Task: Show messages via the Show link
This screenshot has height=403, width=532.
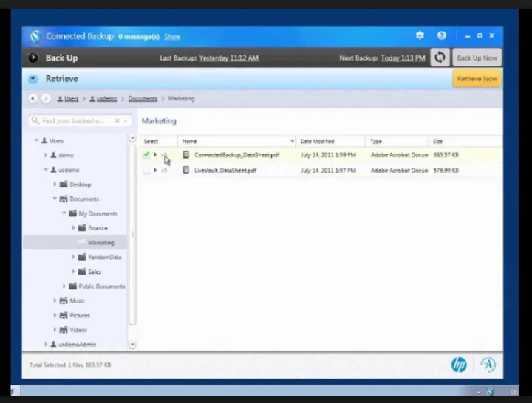Action: click(x=172, y=37)
